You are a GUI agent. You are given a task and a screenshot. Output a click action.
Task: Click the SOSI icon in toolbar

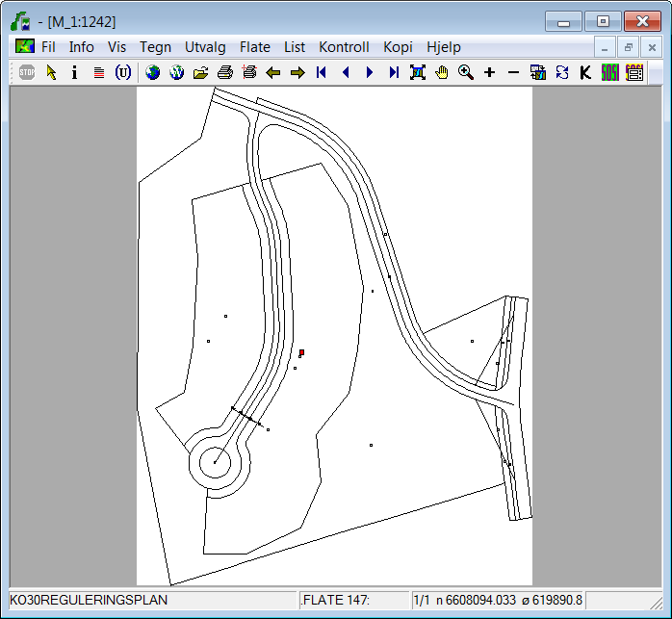coord(609,72)
